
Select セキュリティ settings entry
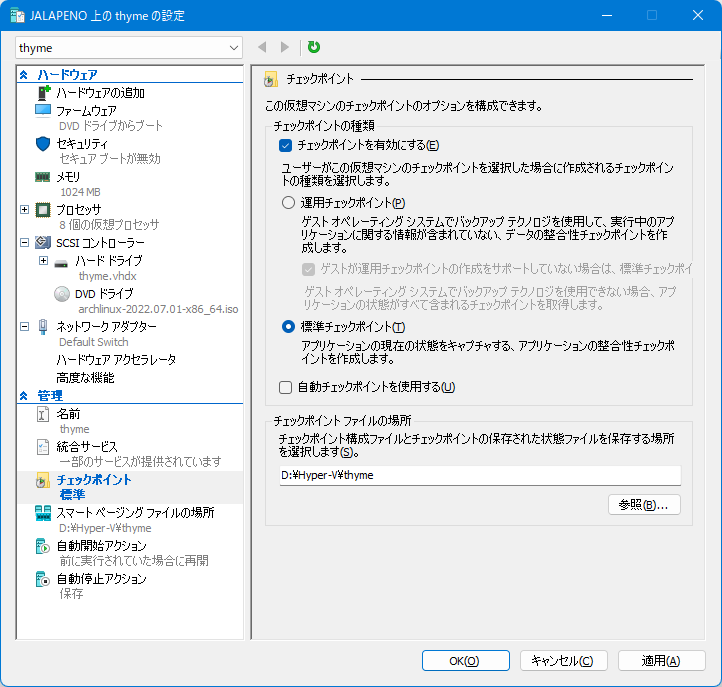[82, 144]
